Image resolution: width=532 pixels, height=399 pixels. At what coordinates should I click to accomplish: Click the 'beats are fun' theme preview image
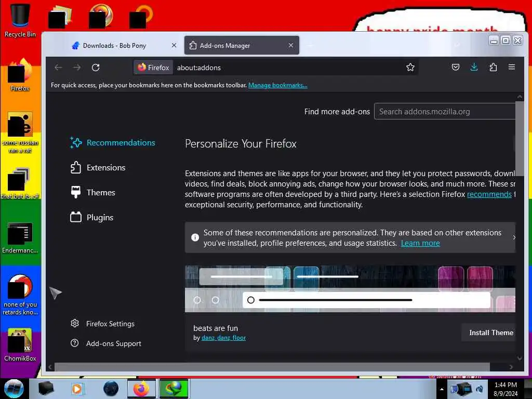tap(350, 289)
